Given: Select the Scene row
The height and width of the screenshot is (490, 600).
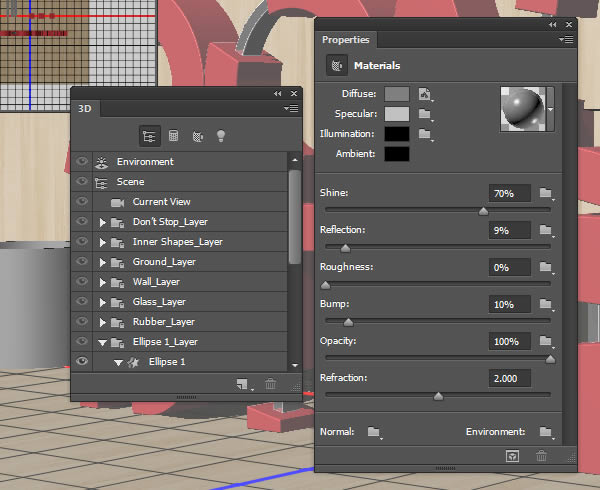Looking at the screenshot, I should click(x=180, y=182).
